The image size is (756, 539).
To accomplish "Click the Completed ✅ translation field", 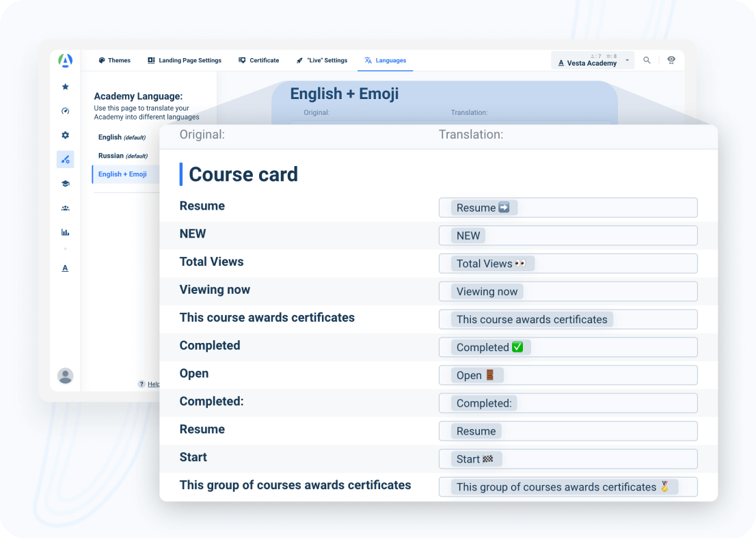I will pos(567,347).
